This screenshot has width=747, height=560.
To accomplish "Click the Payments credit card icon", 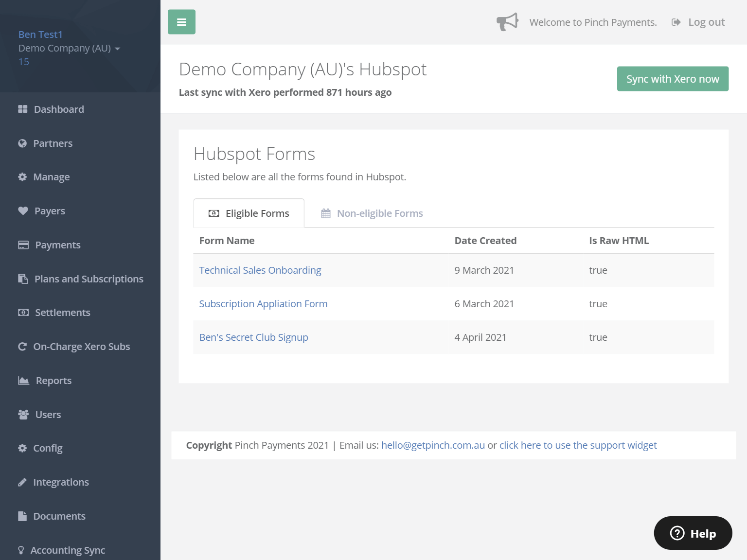I will tap(23, 245).
